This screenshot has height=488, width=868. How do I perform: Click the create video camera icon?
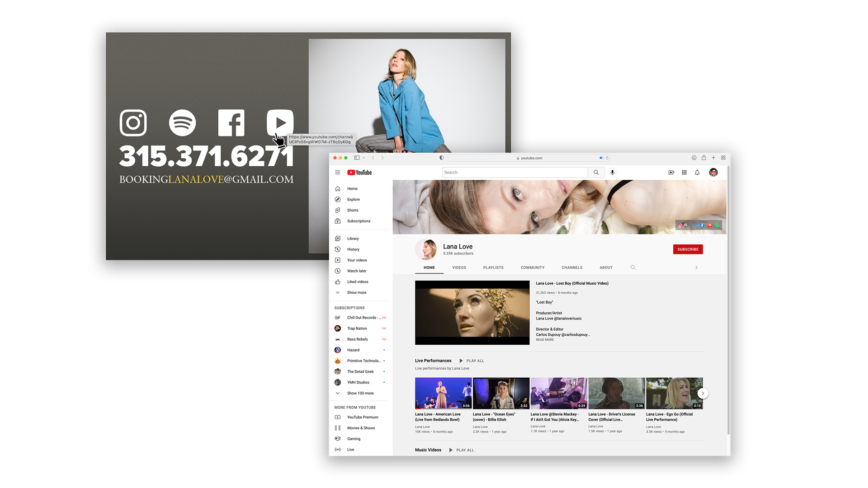point(671,173)
